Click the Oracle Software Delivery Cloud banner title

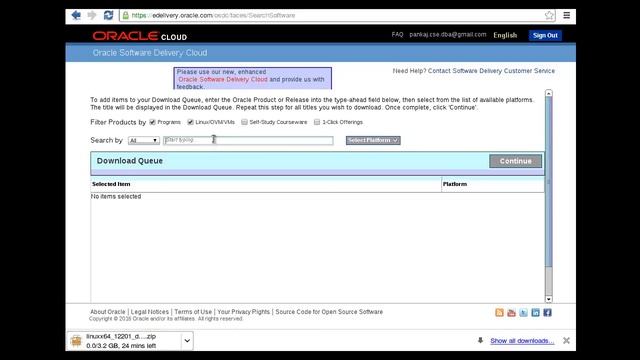click(150, 53)
